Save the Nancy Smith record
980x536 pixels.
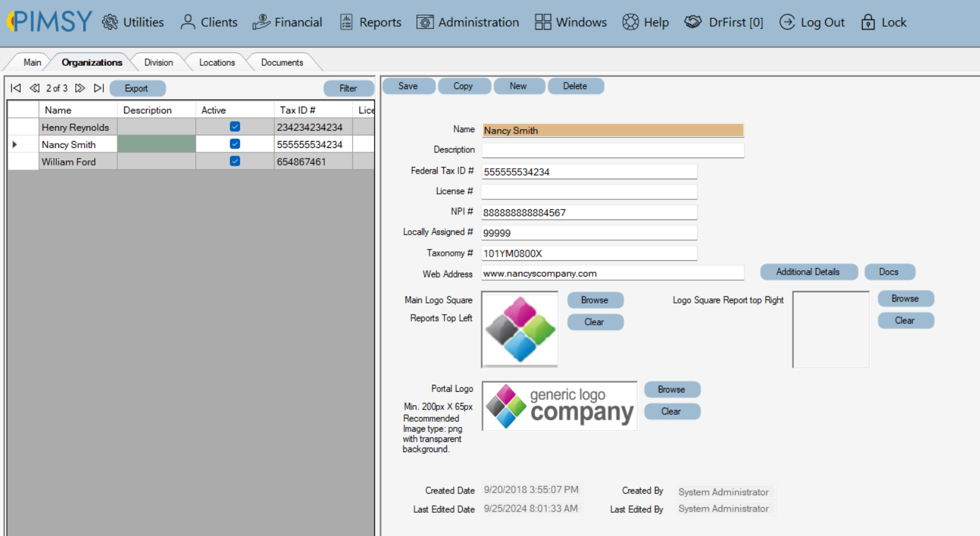coord(408,86)
